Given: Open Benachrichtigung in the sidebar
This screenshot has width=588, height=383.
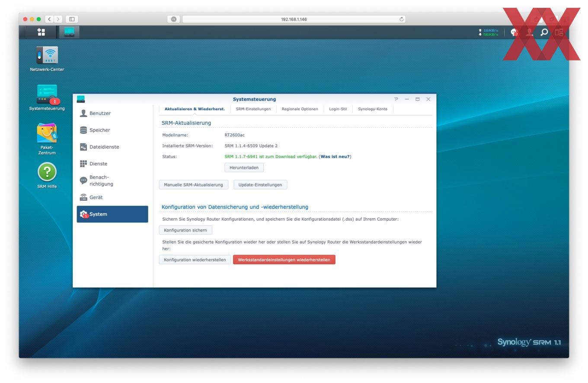Looking at the screenshot, I should [112, 180].
